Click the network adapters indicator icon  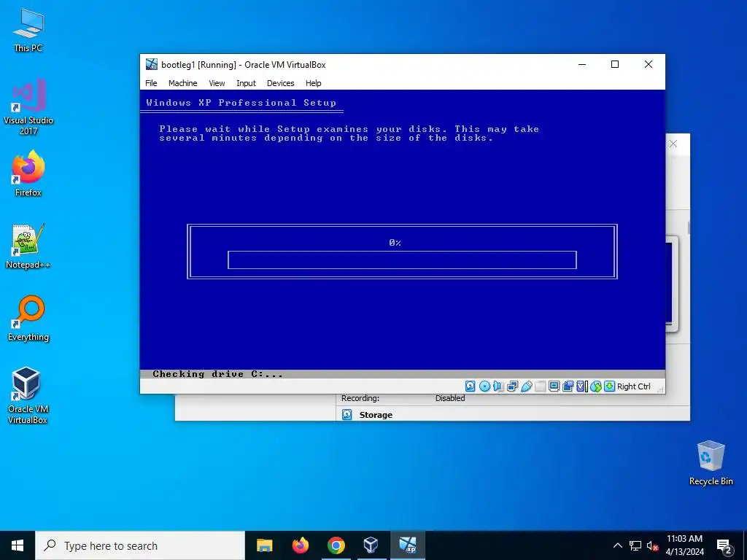(513, 386)
